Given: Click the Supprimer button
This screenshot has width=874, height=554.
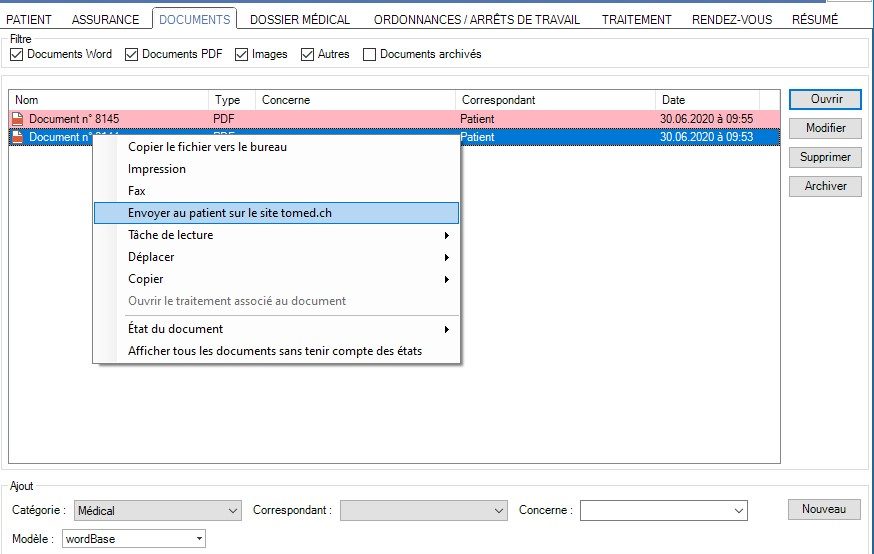Looking at the screenshot, I should pyautogui.click(x=825, y=157).
